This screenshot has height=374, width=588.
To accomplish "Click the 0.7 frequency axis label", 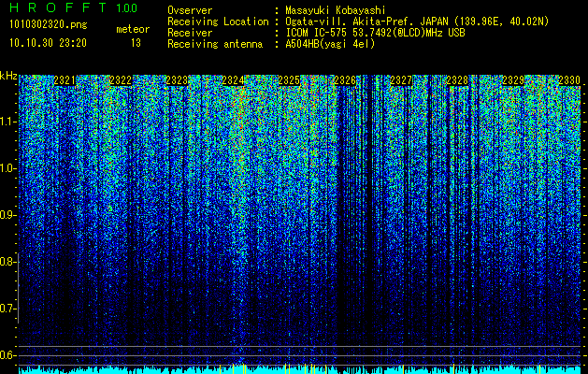I will coord(7,309).
